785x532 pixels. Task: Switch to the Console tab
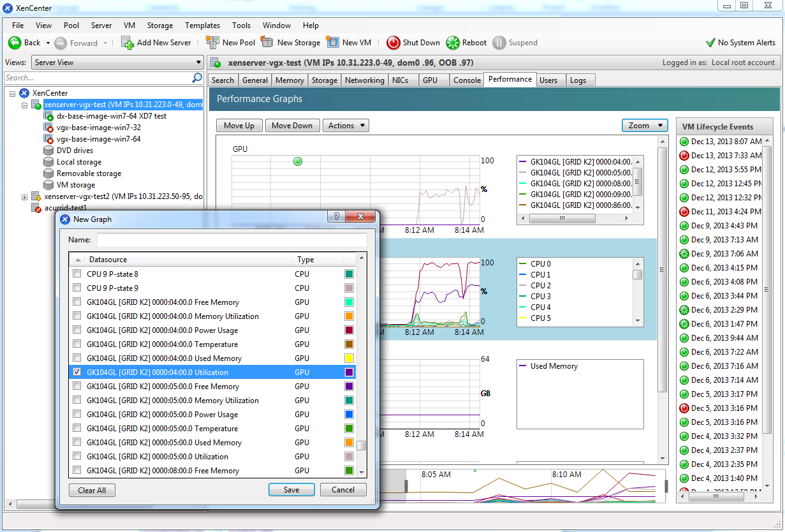pos(467,80)
